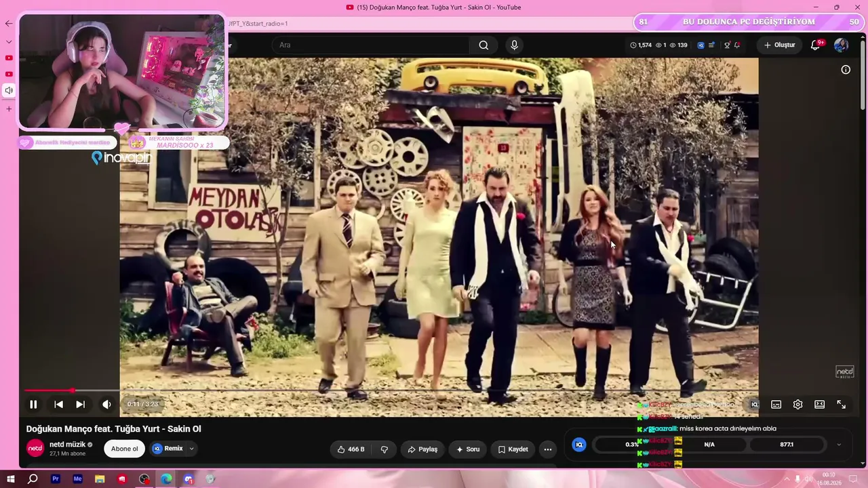
Task: Open Discord from the taskbar
Action: tap(189, 479)
